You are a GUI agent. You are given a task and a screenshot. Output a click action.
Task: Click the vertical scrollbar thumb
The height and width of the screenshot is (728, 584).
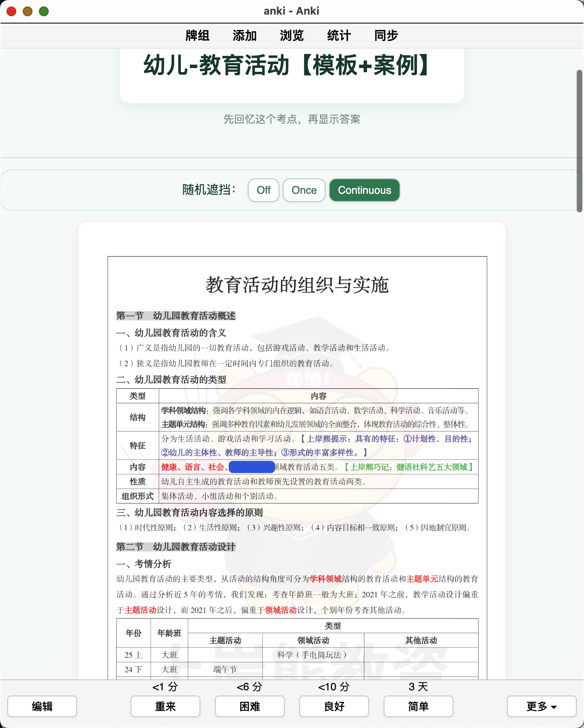click(580, 141)
